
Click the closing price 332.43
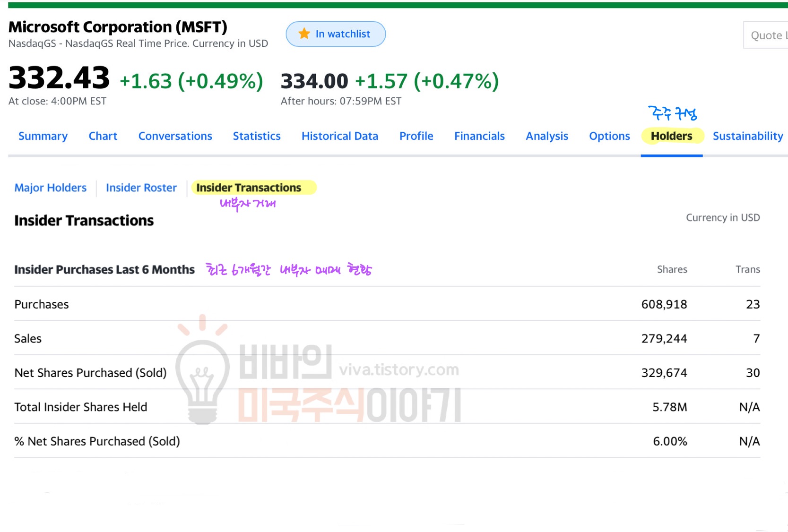(59, 78)
